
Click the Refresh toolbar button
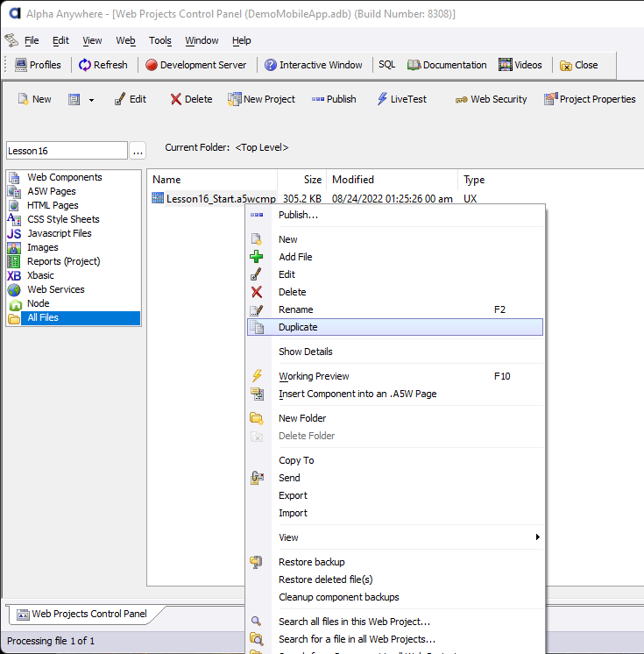pos(103,65)
